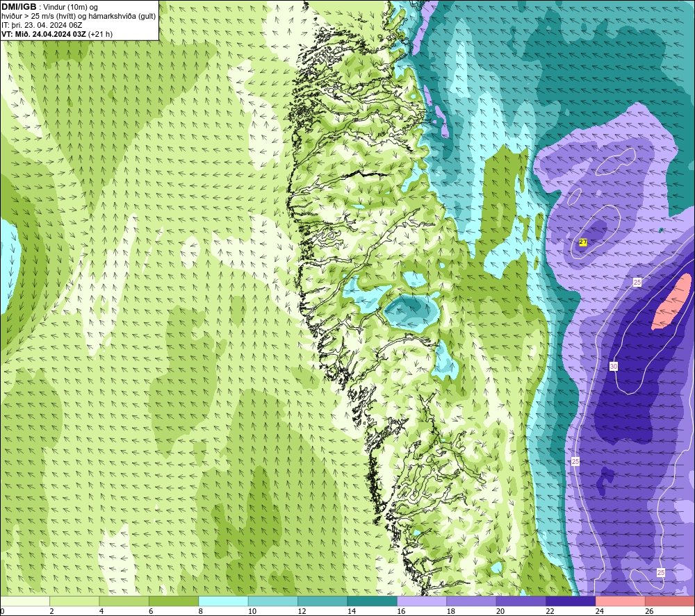This screenshot has width=695, height=616.
Task: Click the legend number 22
Action: point(550,611)
